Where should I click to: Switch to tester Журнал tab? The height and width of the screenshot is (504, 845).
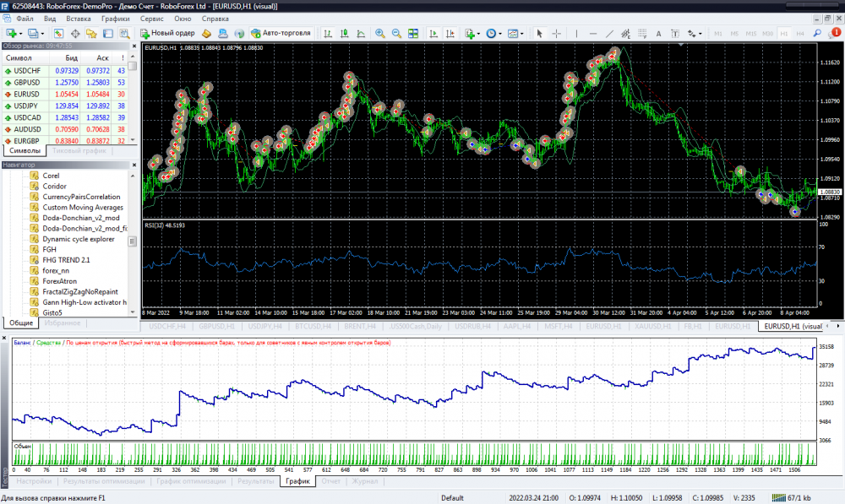click(x=365, y=481)
